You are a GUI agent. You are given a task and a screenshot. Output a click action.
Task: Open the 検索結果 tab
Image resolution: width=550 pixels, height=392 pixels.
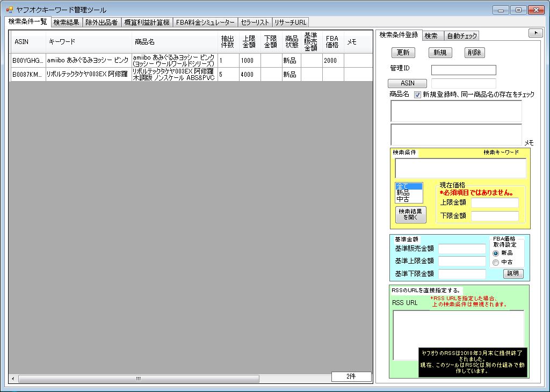(66, 23)
